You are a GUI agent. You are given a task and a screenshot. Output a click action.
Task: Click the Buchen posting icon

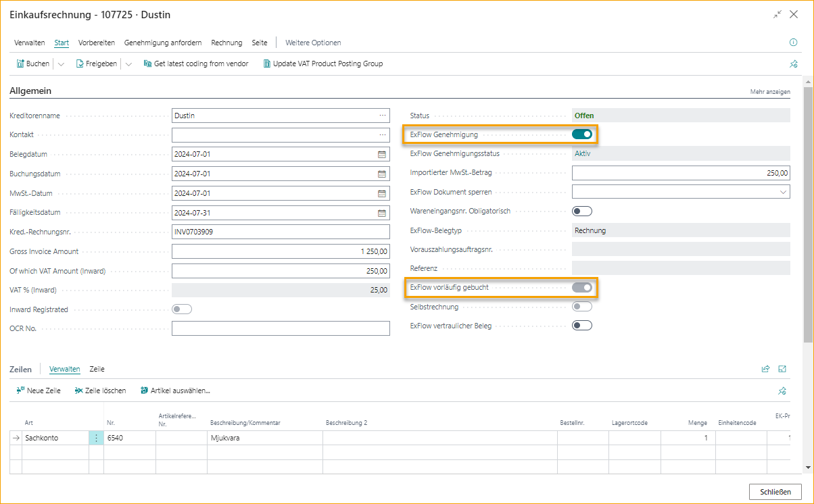(x=20, y=64)
